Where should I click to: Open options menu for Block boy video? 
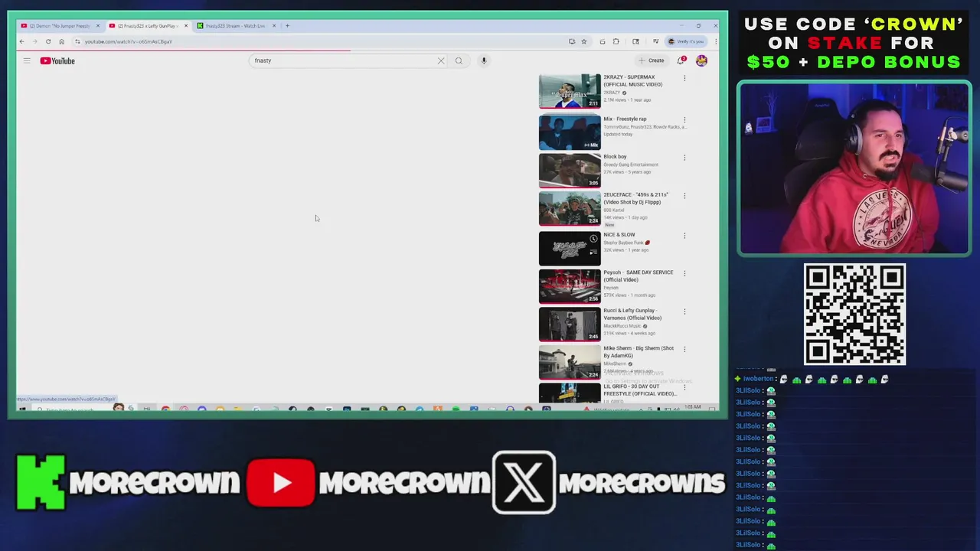[x=684, y=158]
